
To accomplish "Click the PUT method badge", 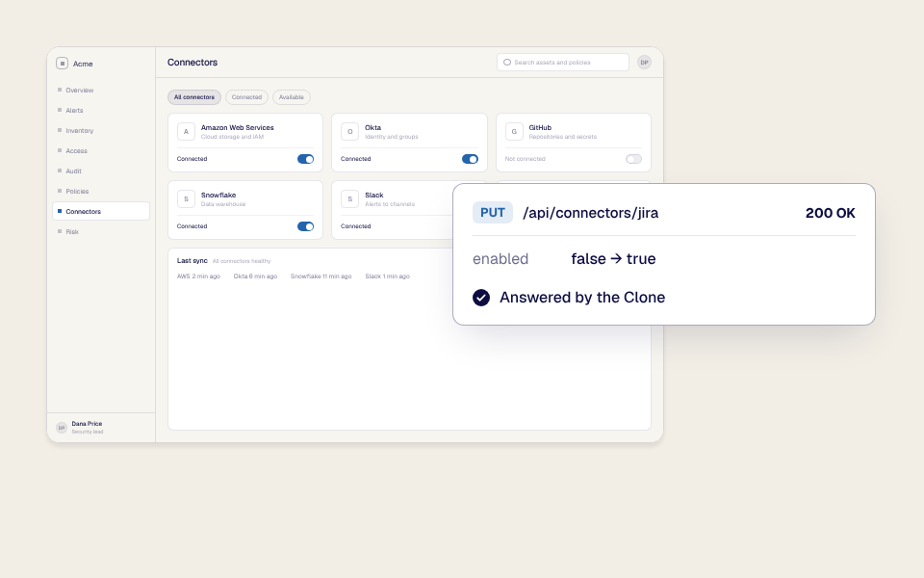I will [493, 213].
